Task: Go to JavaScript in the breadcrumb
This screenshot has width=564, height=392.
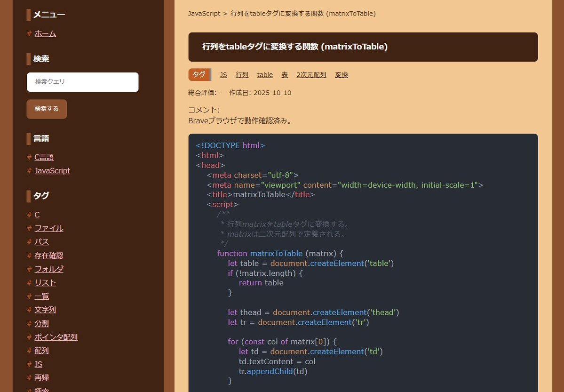Action: (204, 14)
